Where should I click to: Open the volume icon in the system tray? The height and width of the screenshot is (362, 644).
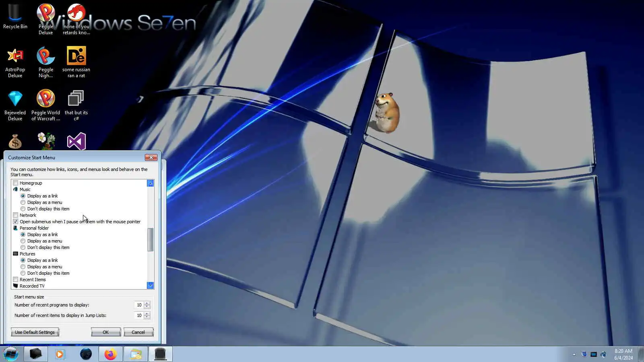tap(603, 354)
